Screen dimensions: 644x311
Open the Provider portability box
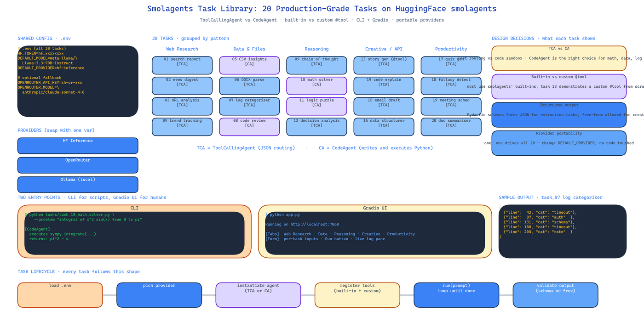coord(559,143)
